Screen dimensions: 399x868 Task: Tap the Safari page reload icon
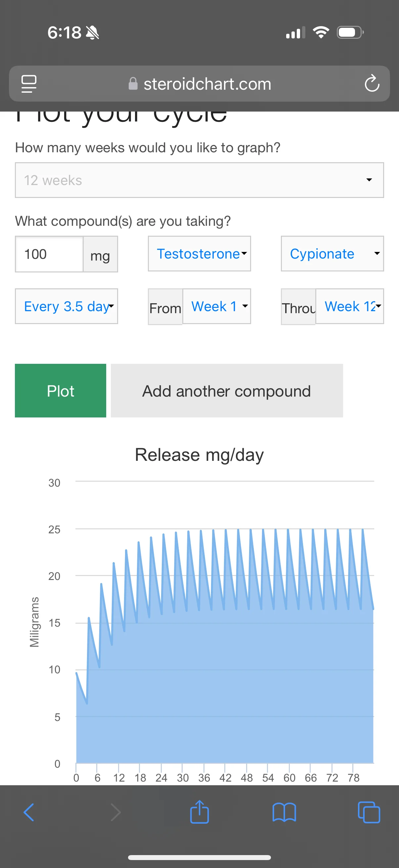click(x=372, y=83)
